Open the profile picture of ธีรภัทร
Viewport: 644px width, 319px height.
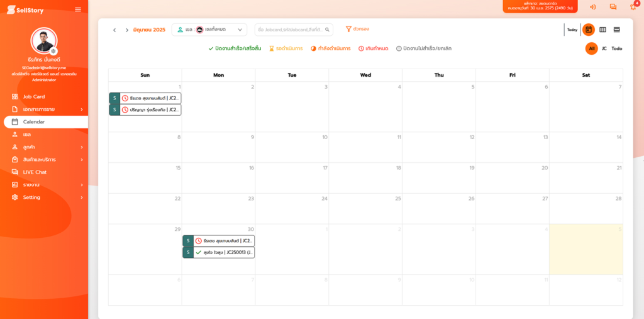pyautogui.click(x=44, y=41)
